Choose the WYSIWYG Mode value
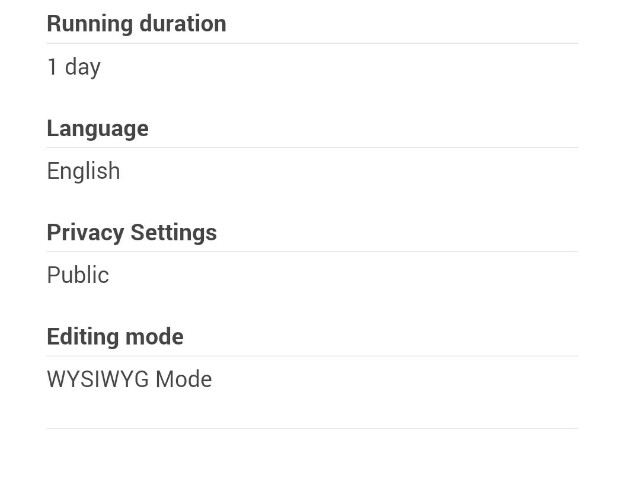 pos(129,379)
